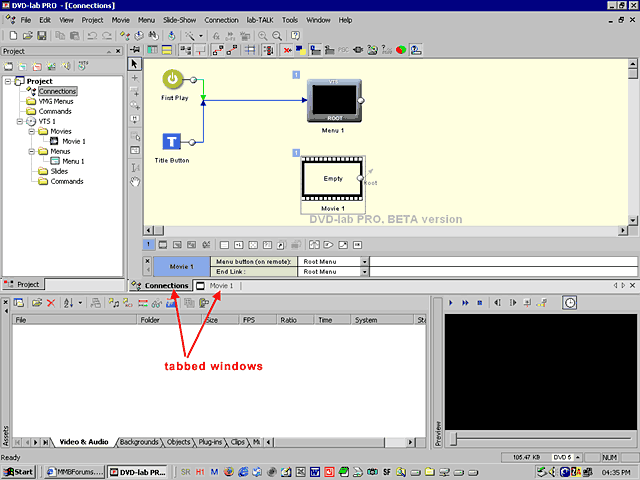Click the canvas horizontal scrollbar left arrow
The width and height of the screenshot is (640, 480).
click(149, 230)
